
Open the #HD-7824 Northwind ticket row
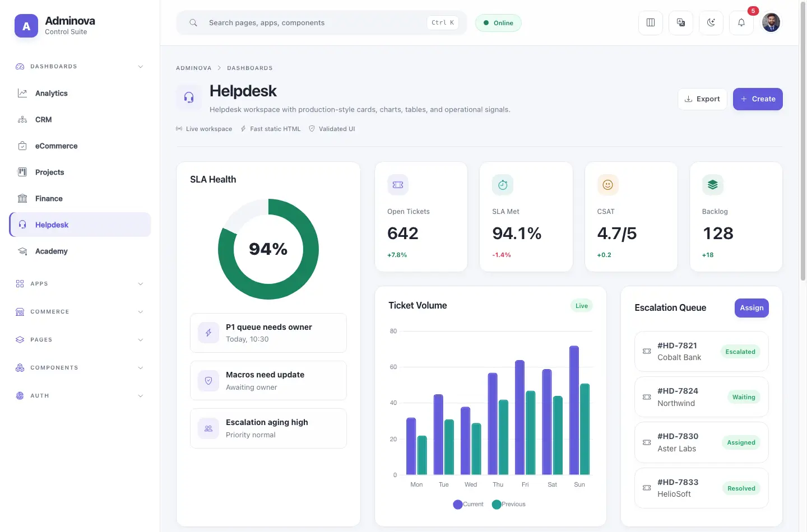pos(701,397)
